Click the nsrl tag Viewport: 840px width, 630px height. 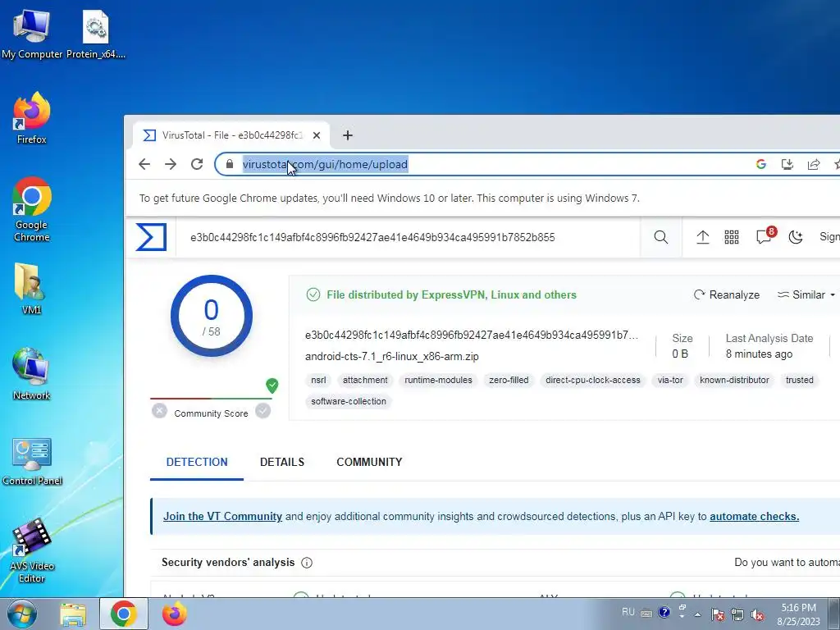[x=318, y=380]
